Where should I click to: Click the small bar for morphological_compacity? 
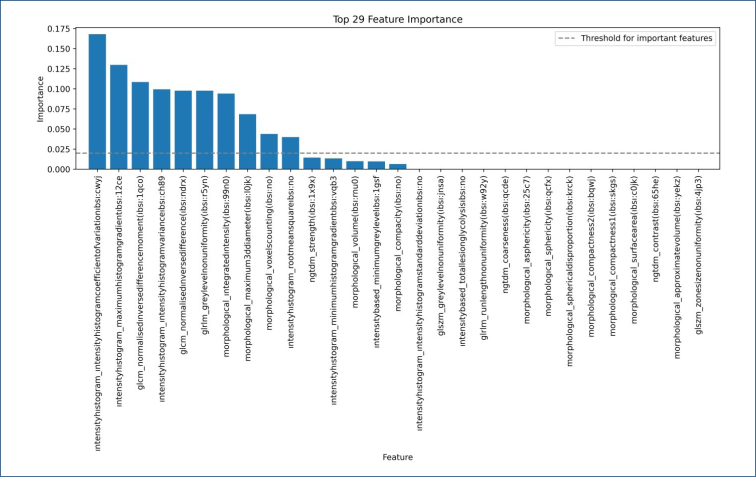[398, 167]
